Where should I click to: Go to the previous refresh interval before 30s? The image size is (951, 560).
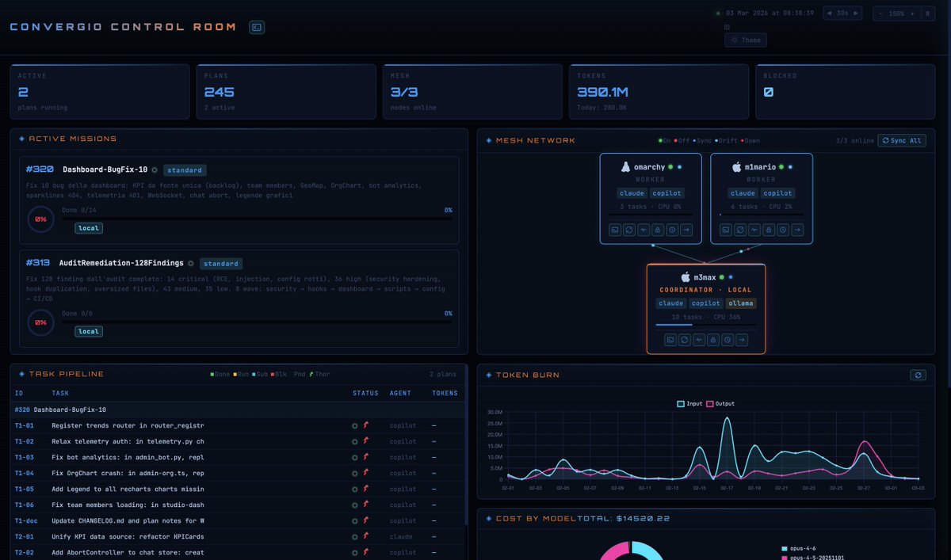828,13
